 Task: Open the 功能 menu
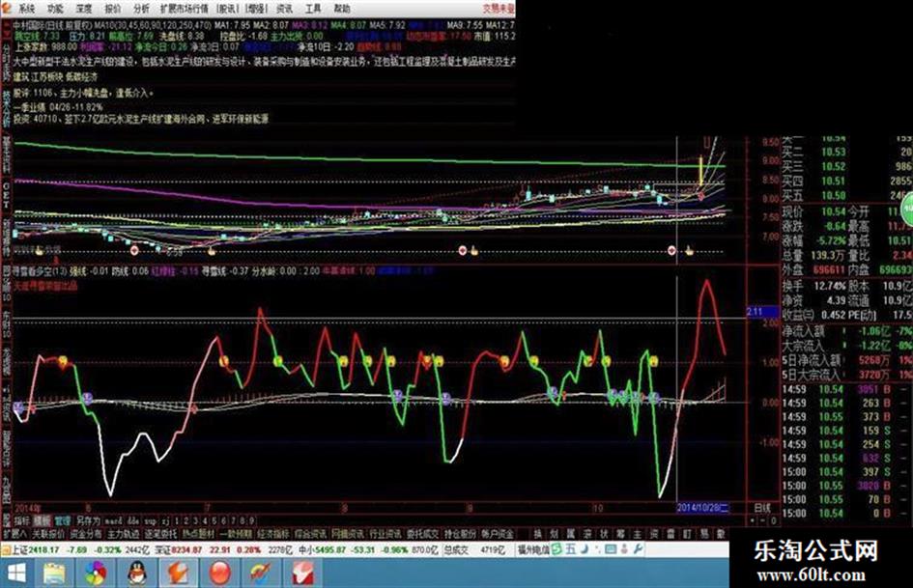coord(55,8)
